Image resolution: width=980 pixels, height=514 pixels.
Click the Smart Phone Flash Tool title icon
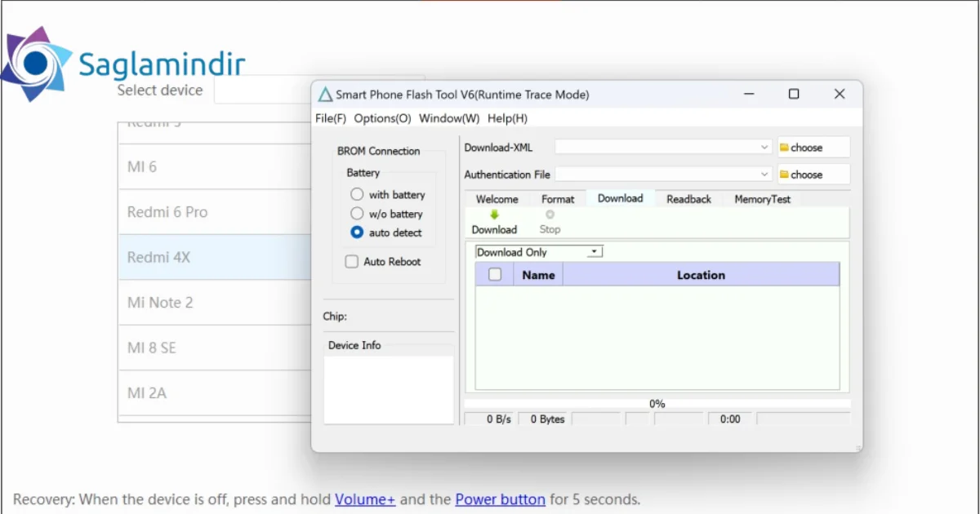coord(325,95)
